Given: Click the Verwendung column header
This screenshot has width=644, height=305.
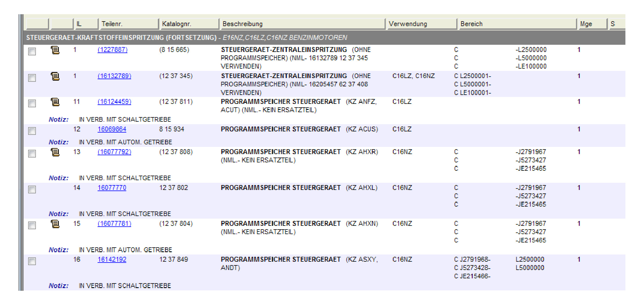Looking at the screenshot, I should (421, 24).
